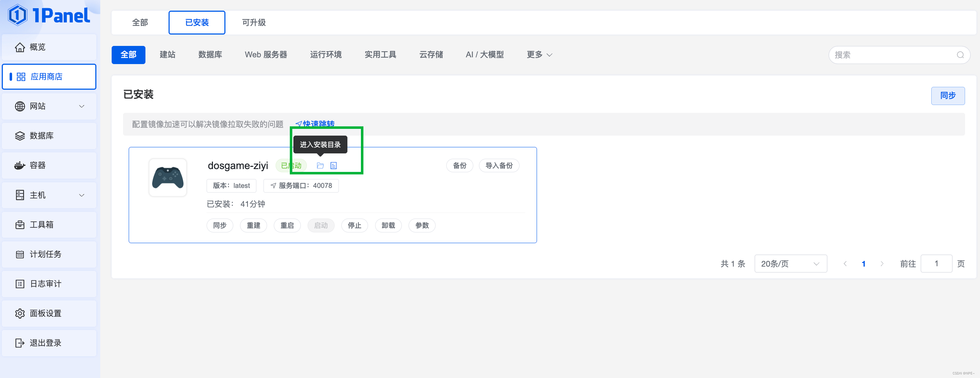This screenshot has width=980, height=378.
Task: Select the blue 全部 category filter
Action: coord(129,55)
